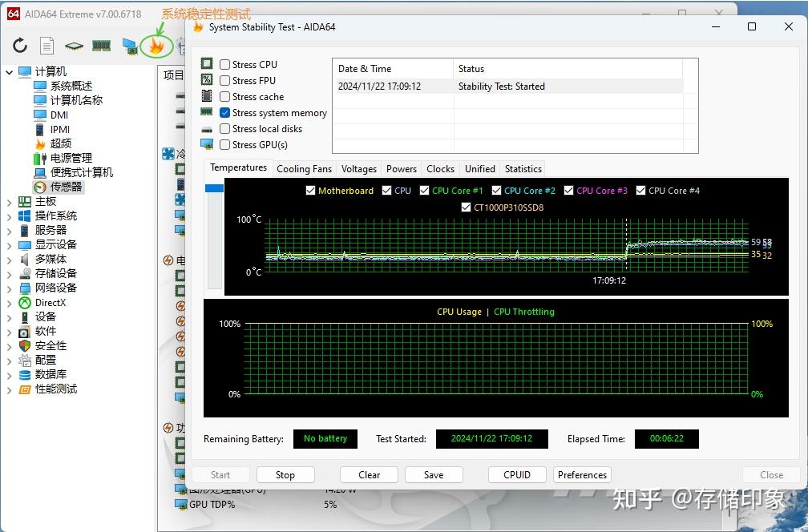Expand the 网络设备 tree node
This screenshot has width=808, height=532.
tap(10, 288)
